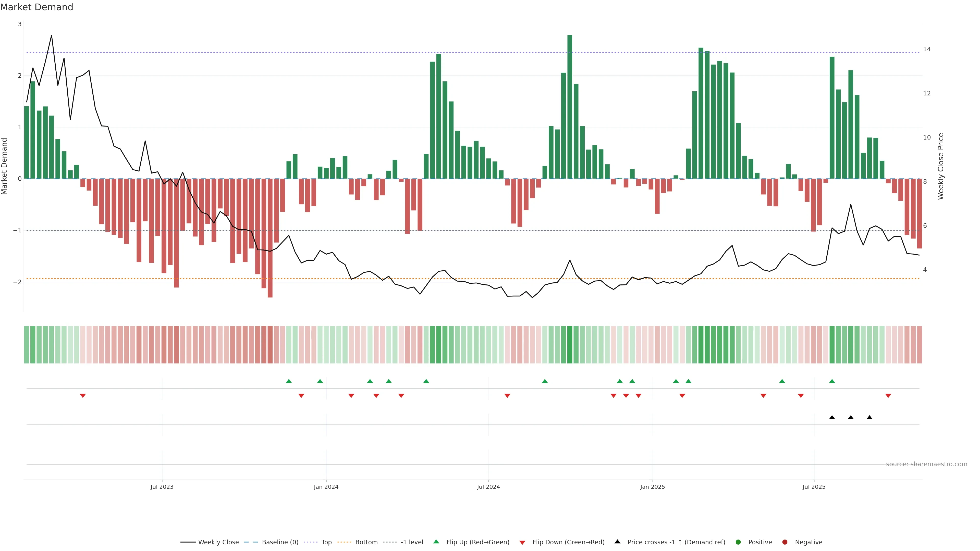Click the tallest green demand bar
Screen dimensions: 980x551
(570, 106)
